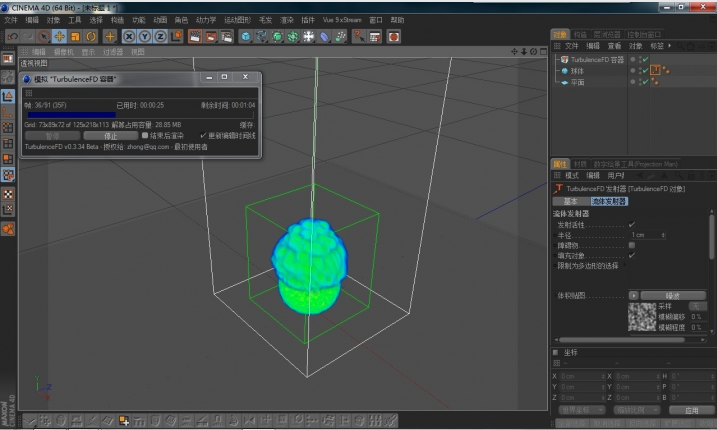Image resolution: width=717 pixels, height=430 pixels.
Task: Open the spline objects icon
Action: [x=262, y=37]
